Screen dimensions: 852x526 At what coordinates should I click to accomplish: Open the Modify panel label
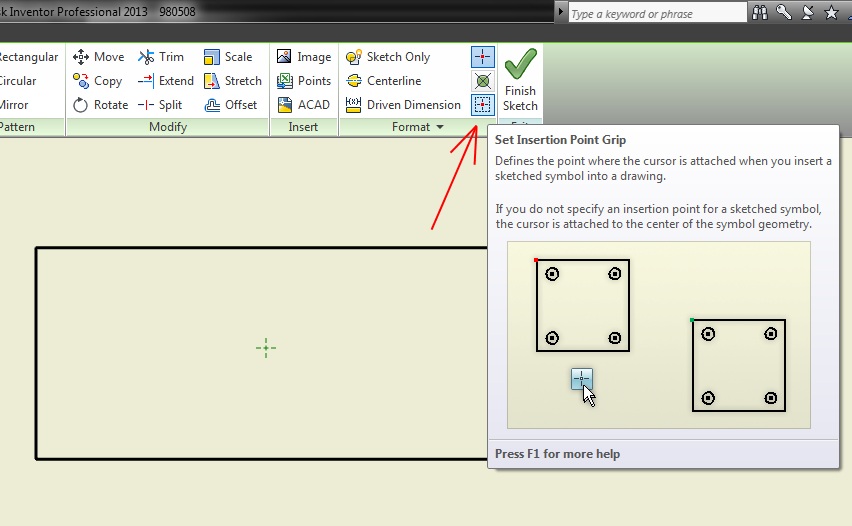click(168, 127)
